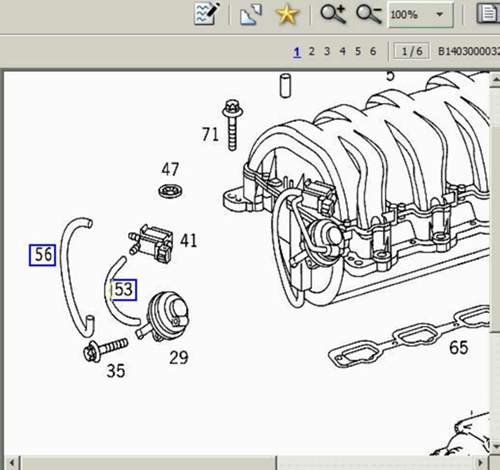Click the vertical scrollbar down arrow
The width and height of the screenshot is (500, 470).
[x=495, y=446]
